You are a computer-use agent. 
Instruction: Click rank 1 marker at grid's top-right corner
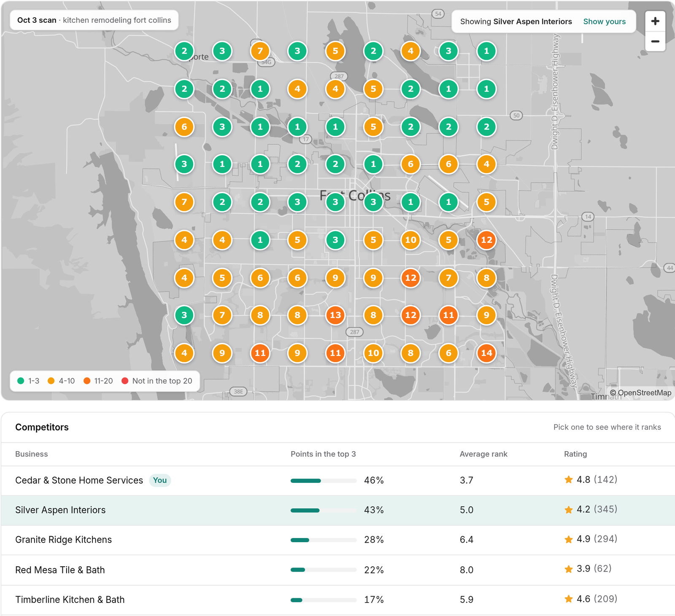[x=486, y=51]
